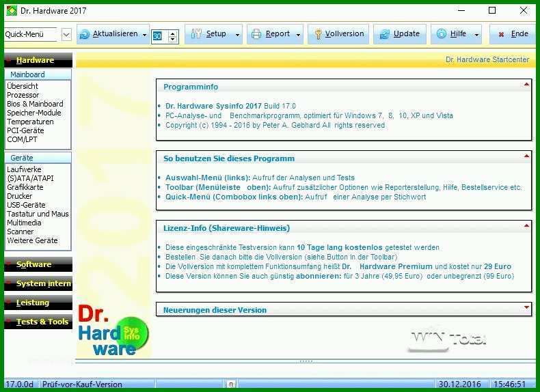Click the Prüf-vor-Kauf-Version status text
Screen dimensions: 540x392
pos(82,384)
